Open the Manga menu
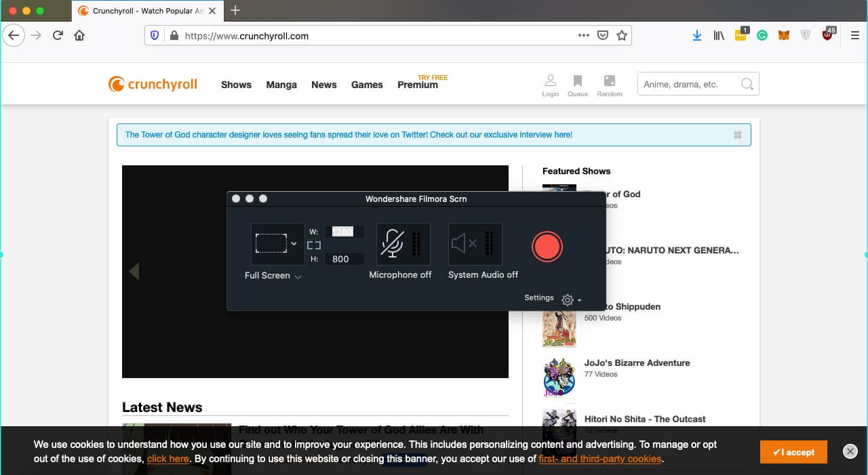The width and height of the screenshot is (868, 475). point(281,85)
